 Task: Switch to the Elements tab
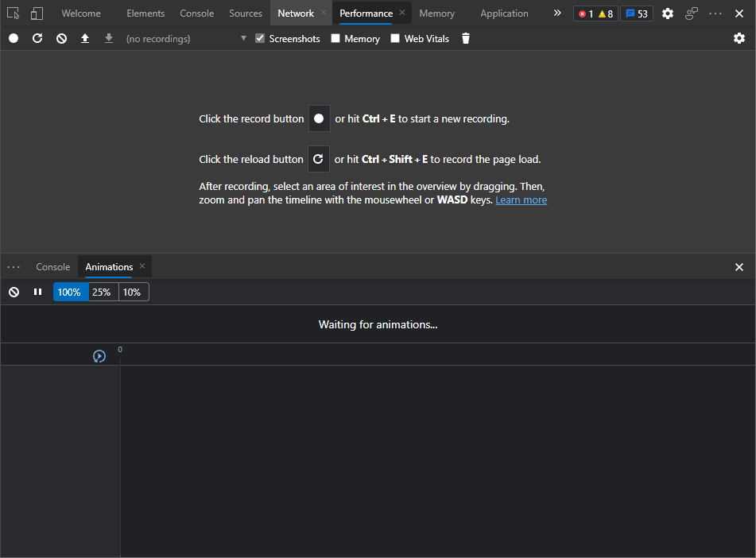145,13
